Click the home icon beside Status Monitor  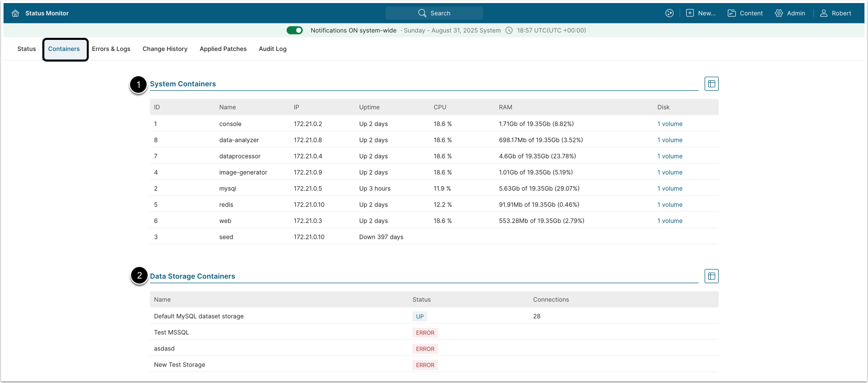point(15,13)
